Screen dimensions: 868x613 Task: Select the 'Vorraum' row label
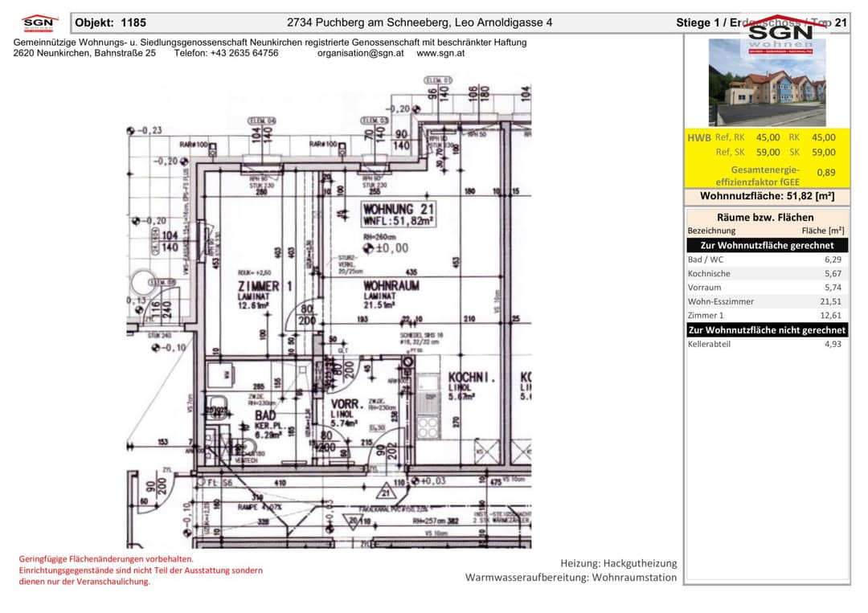(704, 287)
